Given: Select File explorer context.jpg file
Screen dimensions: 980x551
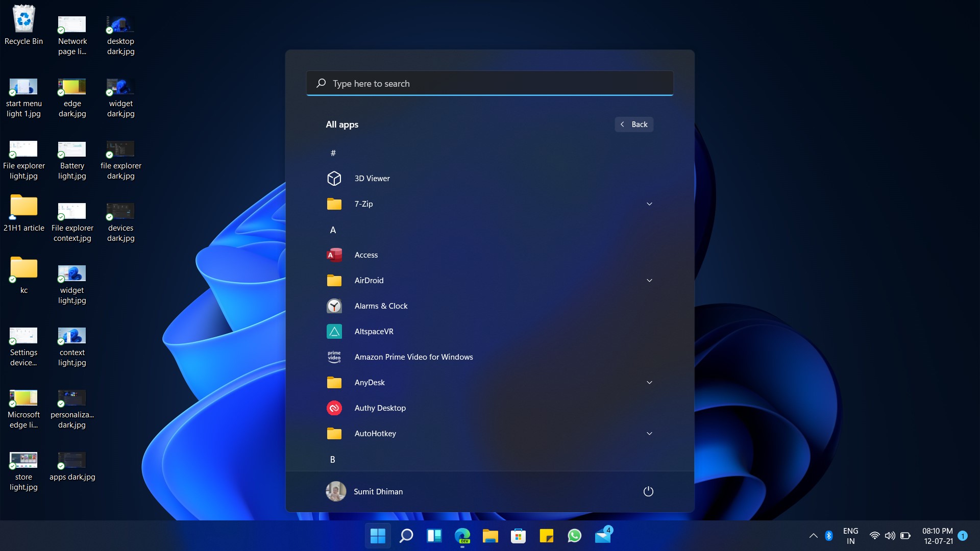Looking at the screenshot, I should point(72,222).
